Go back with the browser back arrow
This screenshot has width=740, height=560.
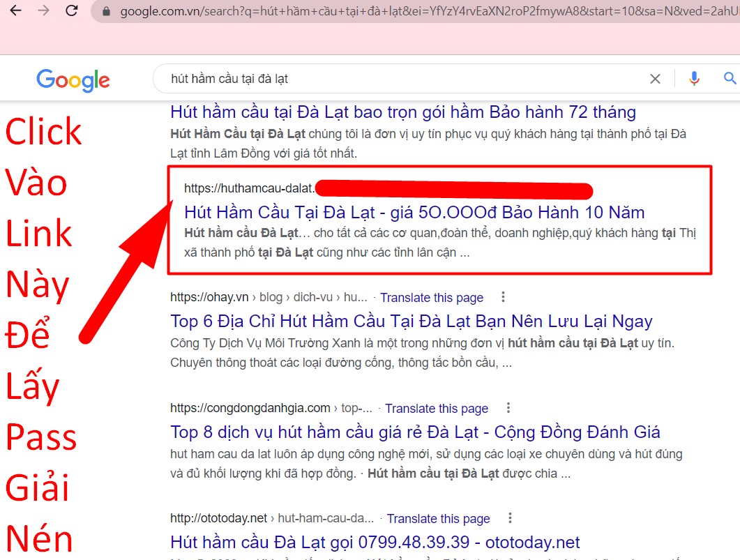16,10
